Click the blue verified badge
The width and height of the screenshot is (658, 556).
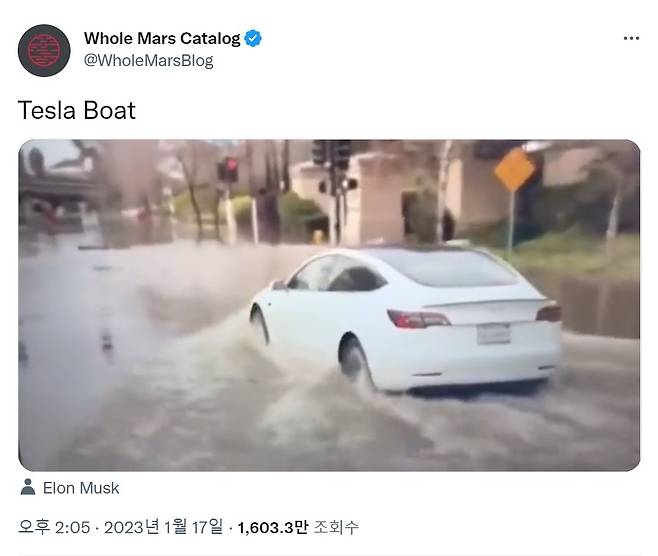(x=253, y=38)
